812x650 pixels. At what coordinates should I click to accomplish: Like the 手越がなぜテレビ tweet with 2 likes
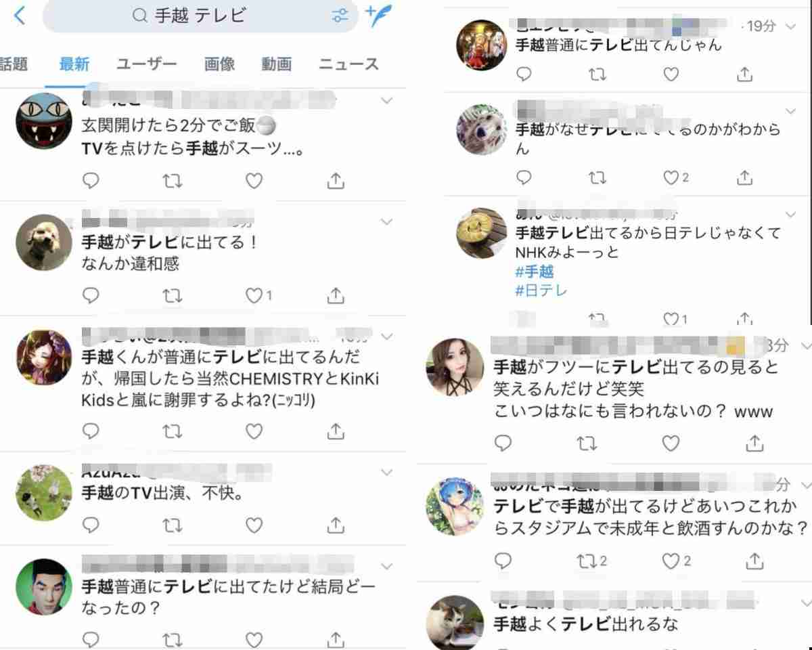675,177
